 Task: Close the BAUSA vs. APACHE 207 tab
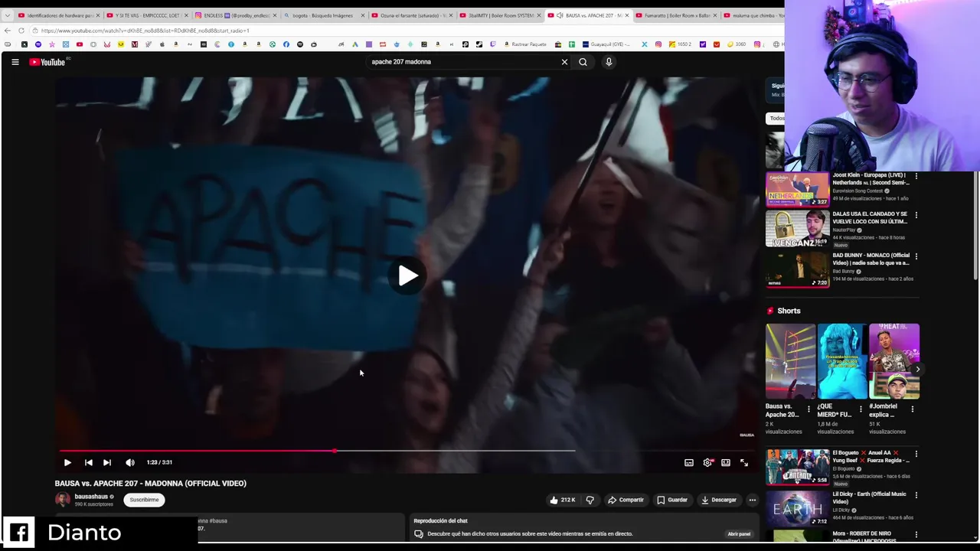(627, 15)
